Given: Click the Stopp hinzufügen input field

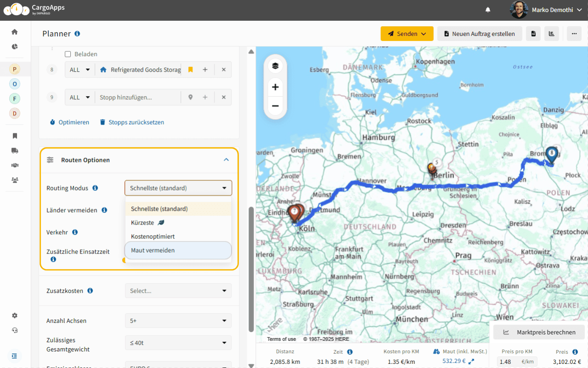Looking at the screenshot, I should tap(137, 98).
